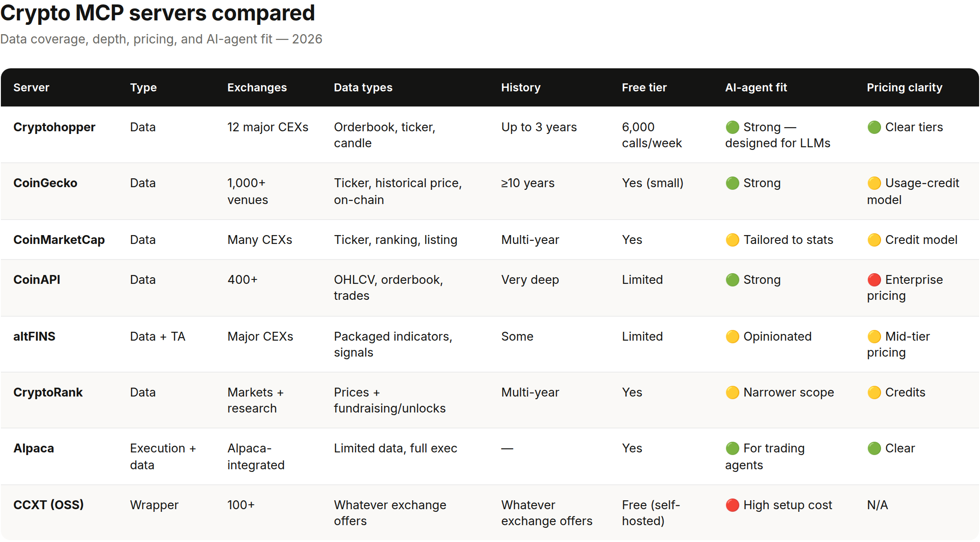
Task: Click 'Orderbook, ticker, candle' data types cell
Action: pos(384,135)
